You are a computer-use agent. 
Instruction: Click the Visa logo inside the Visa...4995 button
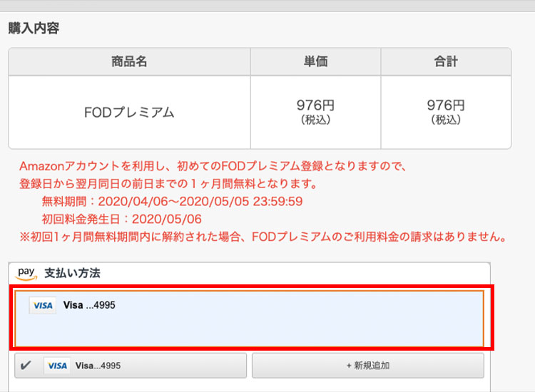pos(57,366)
